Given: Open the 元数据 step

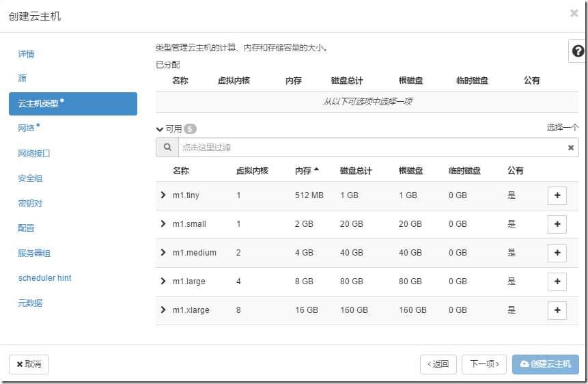Looking at the screenshot, I should tap(30, 303).
